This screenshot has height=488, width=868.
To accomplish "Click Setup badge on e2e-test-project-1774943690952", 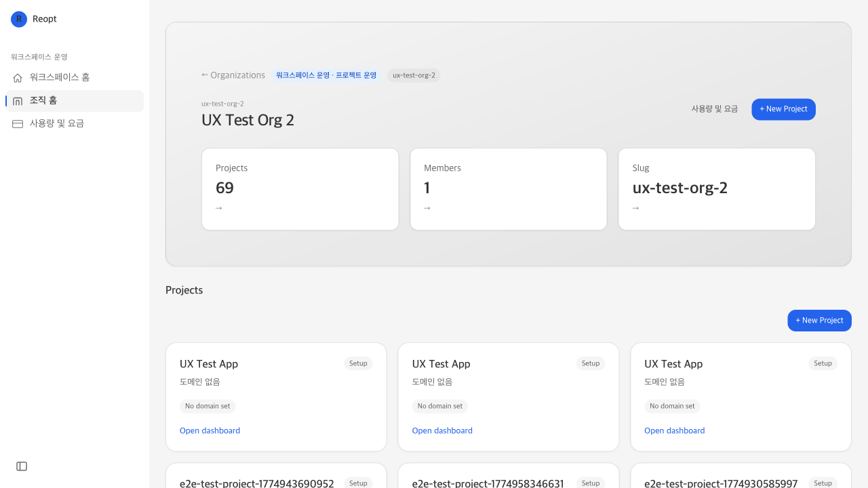I will 358,483.
